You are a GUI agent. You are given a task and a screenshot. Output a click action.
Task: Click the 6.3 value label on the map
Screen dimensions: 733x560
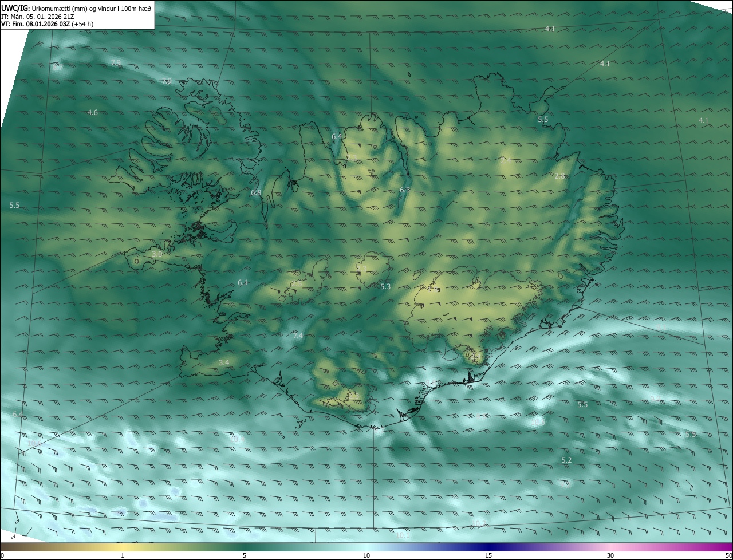pyautogui.click(x=405, y=190)
